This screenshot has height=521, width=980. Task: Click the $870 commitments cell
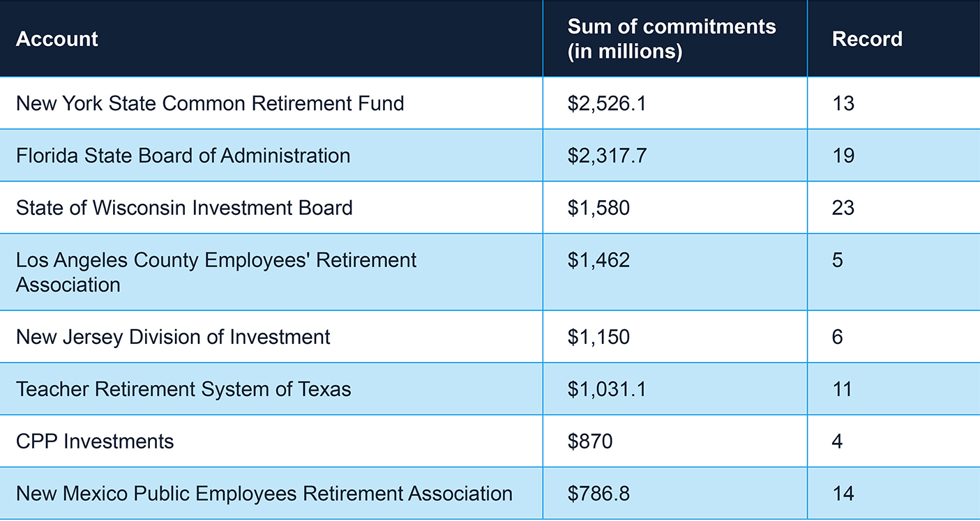[590, 441]
